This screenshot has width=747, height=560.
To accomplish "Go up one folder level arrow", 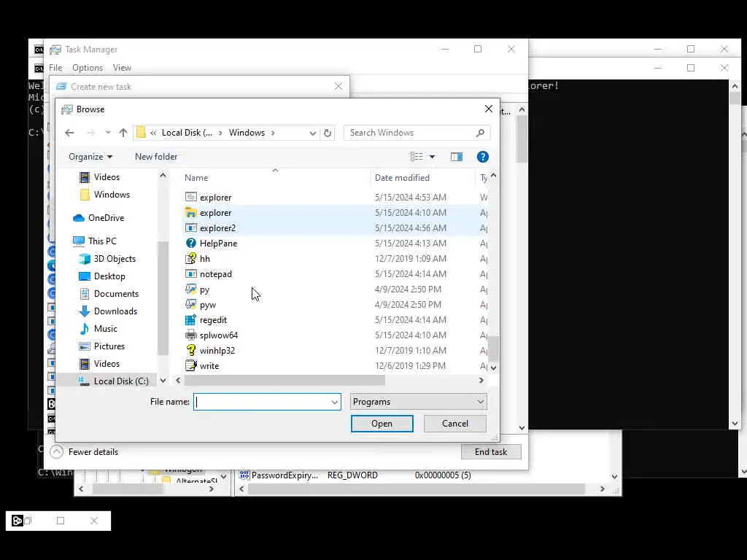I will (123, 133).
